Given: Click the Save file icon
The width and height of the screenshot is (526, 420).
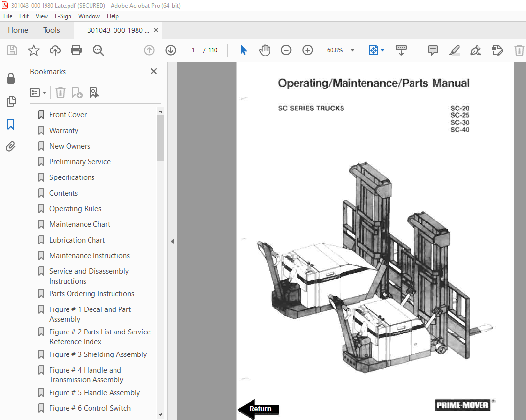Looking at the screenshot, I should click(12, 50).
